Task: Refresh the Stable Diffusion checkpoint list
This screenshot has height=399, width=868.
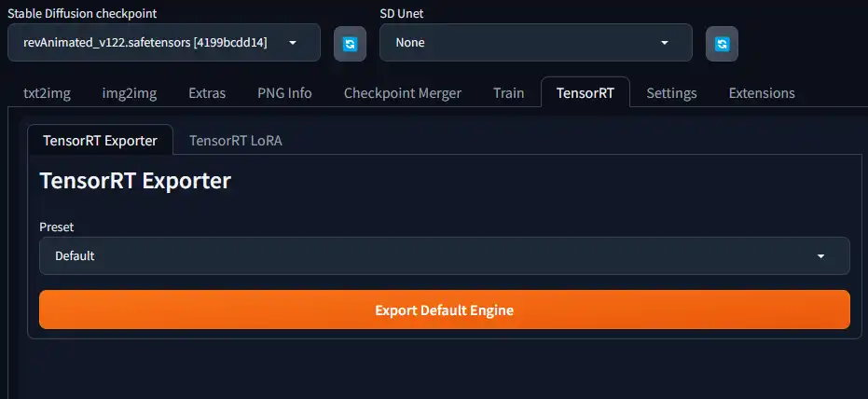Action: 350,43
